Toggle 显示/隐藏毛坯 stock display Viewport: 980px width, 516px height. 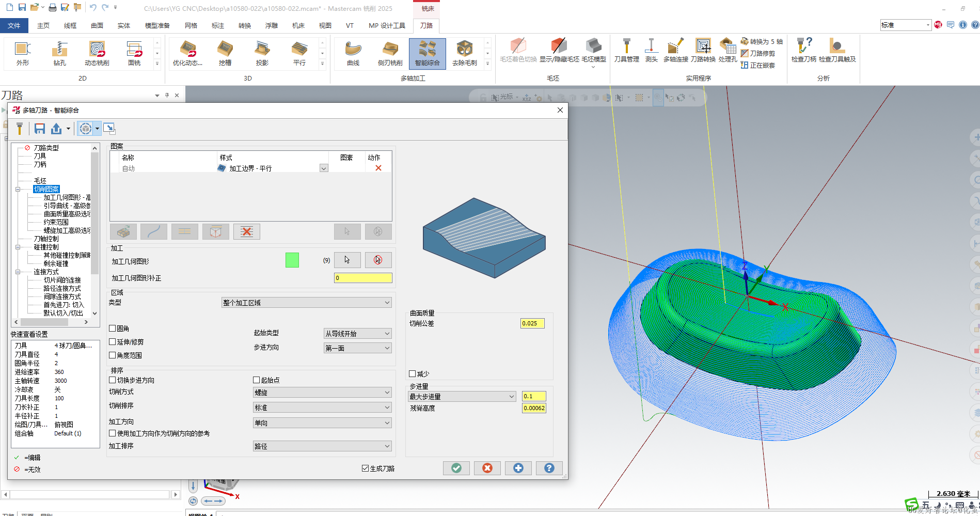pos(559,50)
